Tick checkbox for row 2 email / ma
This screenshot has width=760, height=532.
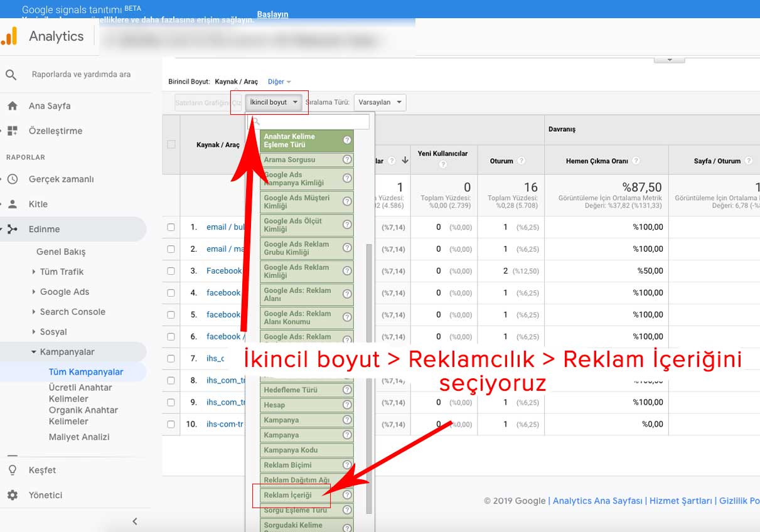171,249
